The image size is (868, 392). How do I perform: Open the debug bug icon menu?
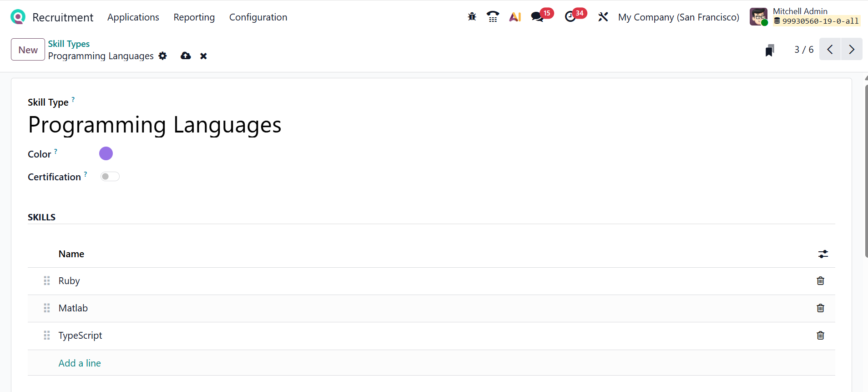472,17
